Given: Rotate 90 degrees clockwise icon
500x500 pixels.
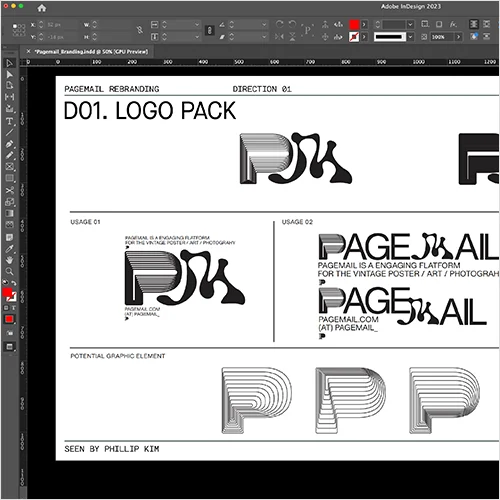Looking at the screenshot, I should (x=279, y=24).
